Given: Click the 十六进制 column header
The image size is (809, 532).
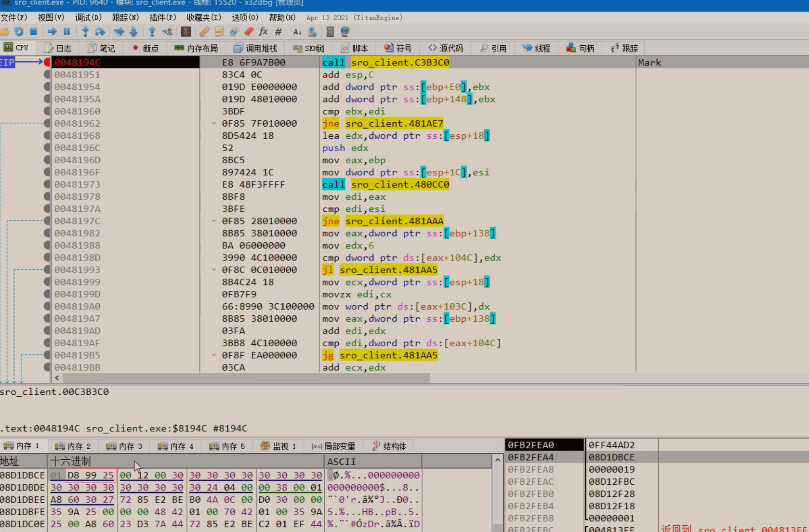Looking at the screenshot, I should click(x=186, y=461).
